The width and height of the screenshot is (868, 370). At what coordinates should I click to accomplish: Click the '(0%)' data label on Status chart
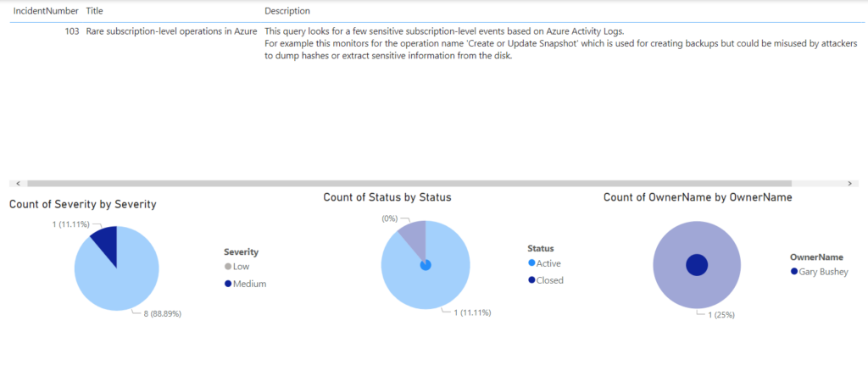[x=389, y=218]
